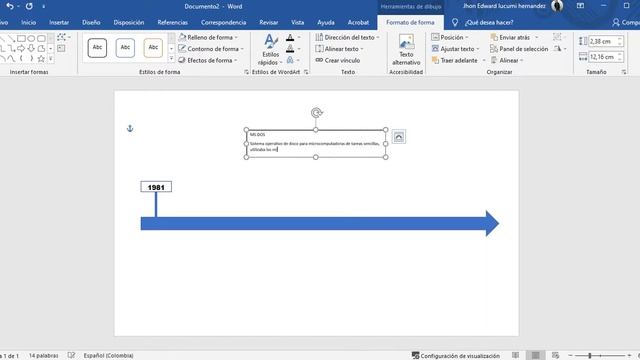Image resolution: width=640 pixels, height=360 pixels.
Task: Open the Insertar ribbon tab
Action: 59,22
